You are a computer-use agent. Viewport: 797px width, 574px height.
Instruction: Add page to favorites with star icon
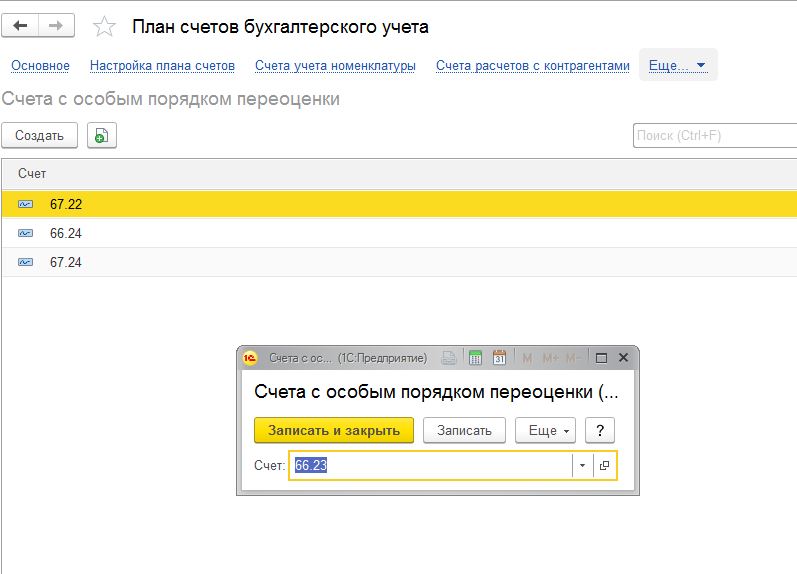103,27
